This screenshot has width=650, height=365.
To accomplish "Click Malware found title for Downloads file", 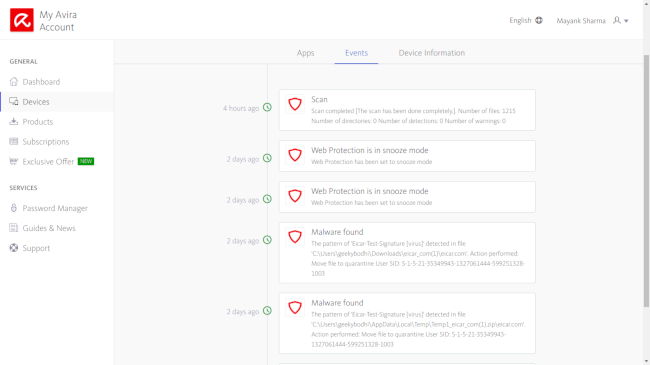I will tap(337, 232).
